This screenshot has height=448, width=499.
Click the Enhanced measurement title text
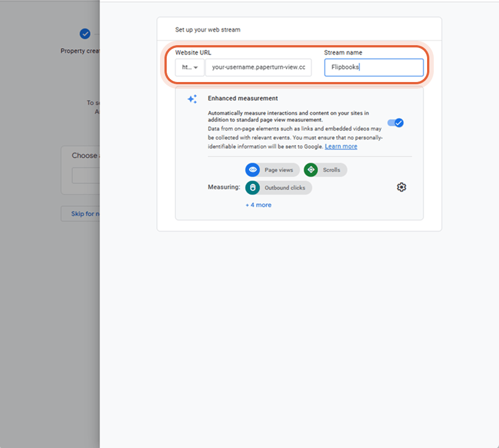pos(243,98)
